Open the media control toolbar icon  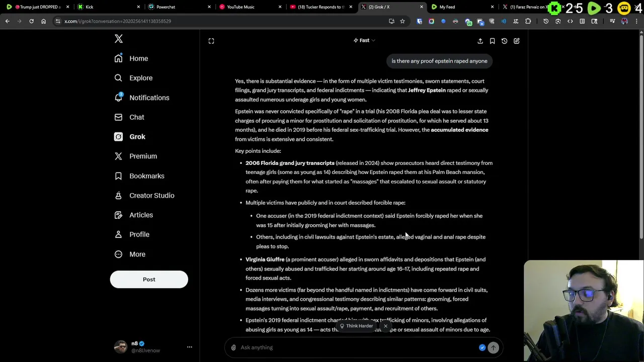point(612,21)
